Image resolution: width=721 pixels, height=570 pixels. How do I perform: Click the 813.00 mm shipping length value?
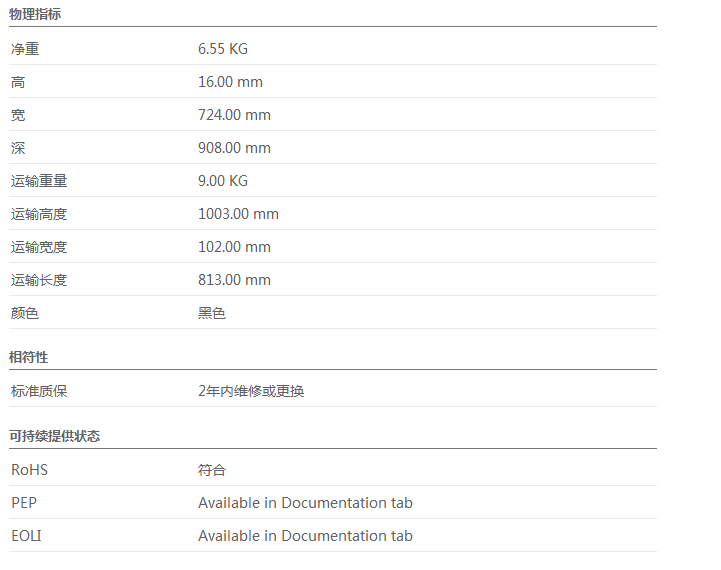[x=234, y=280]
